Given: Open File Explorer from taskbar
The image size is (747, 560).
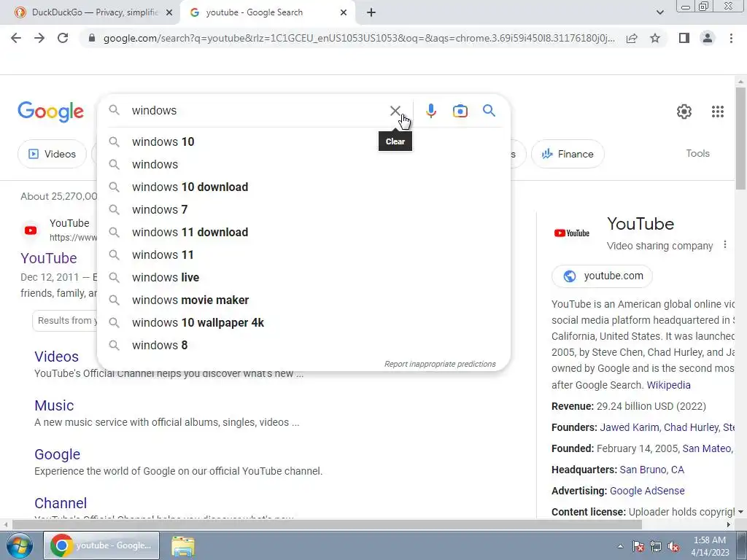Looking at the screenshot, I should [183, 546].
